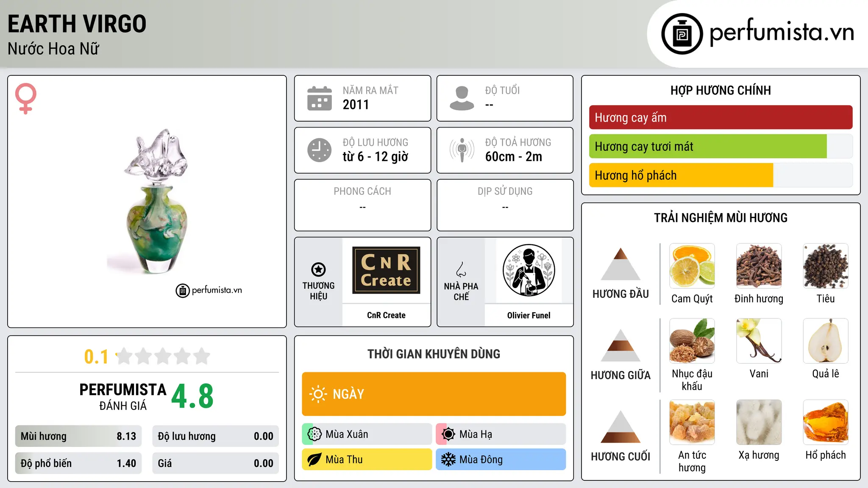Click the Nước Hoa Nữ subtitle
Screen dimensions: 868x488
point(53,49)
